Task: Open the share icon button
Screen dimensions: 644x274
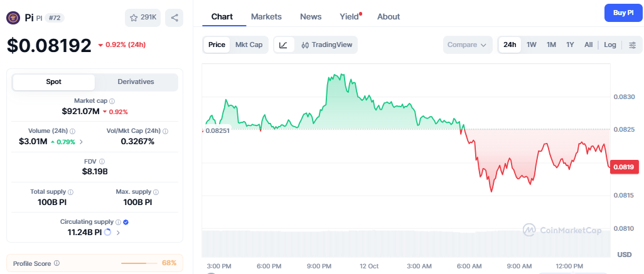Action: pyautogui.click(x=174, y=18)
